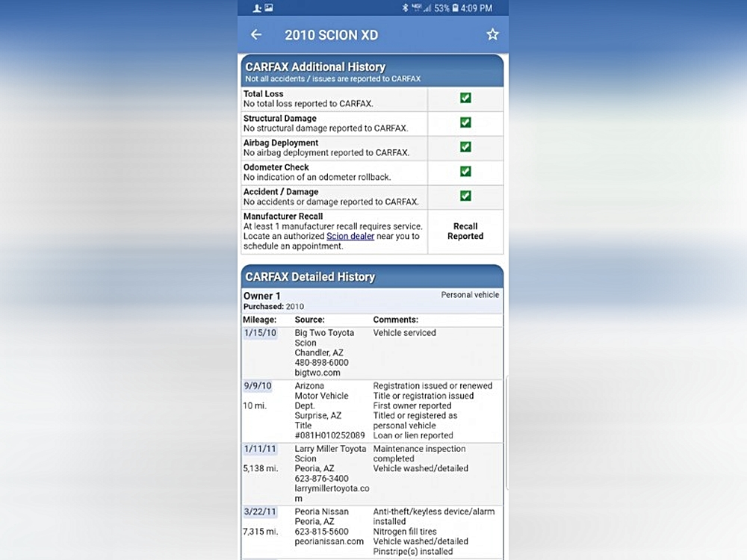Call Larry Miller Toyota at 623-876-3400
The image size is (747, 560).
pos(321,479)
